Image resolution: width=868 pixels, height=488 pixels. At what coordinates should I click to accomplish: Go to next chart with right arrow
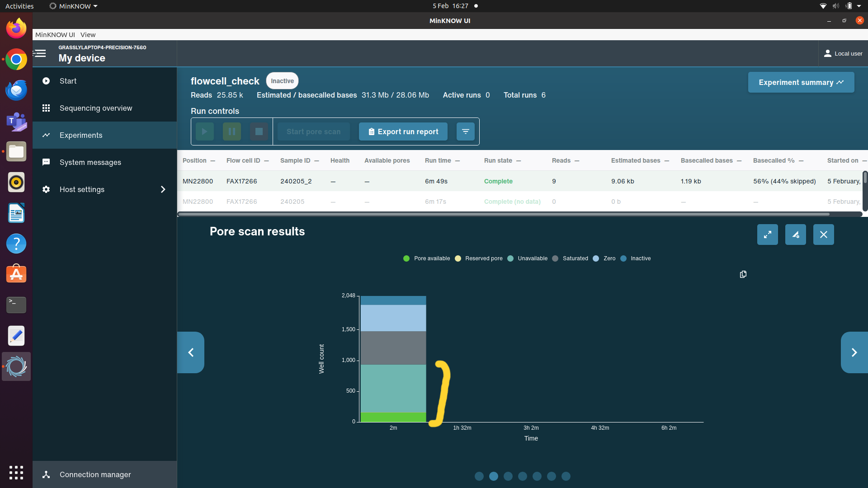point(854,352)
